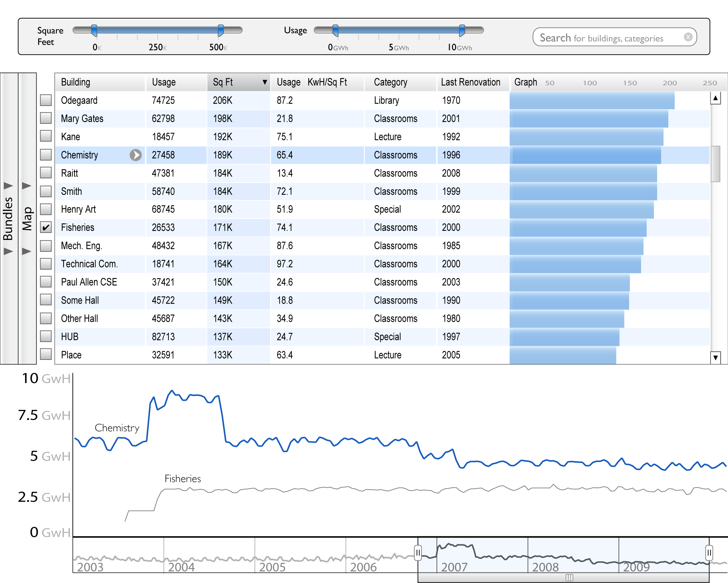Click the table scroll down arrow

point(715,357)
